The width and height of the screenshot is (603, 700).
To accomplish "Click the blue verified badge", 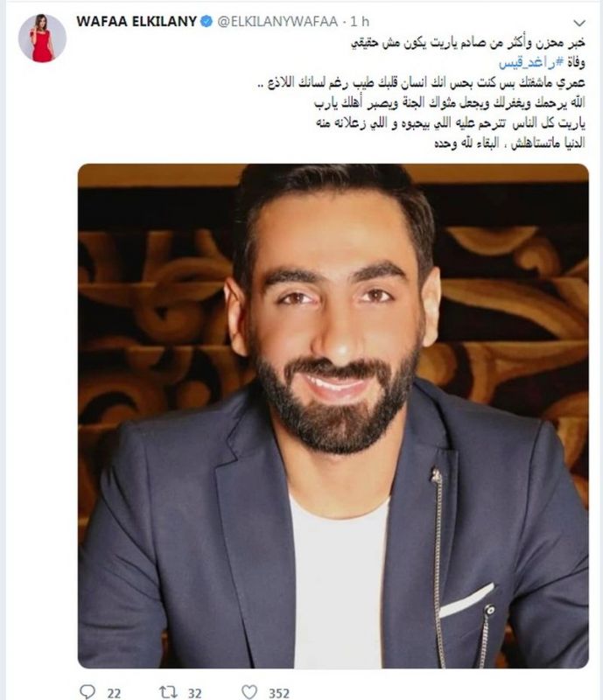I will pos(207,21).
